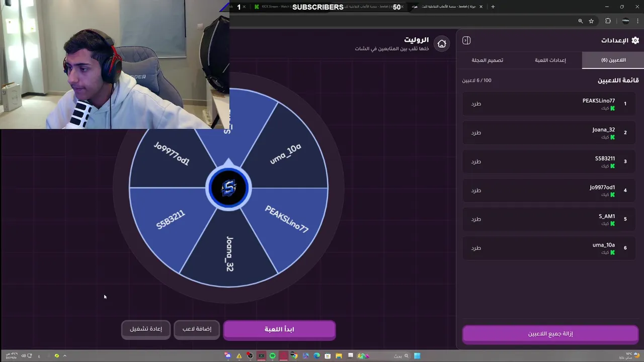Open File Explorer from taskbar
Screen dimensions: 644x362
click(x=339, y=356)
